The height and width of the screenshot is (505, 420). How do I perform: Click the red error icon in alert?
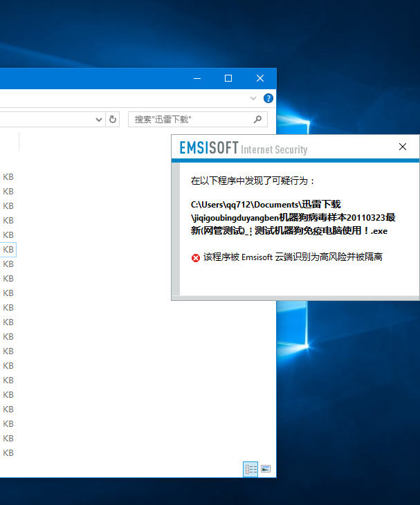point(196,257)
